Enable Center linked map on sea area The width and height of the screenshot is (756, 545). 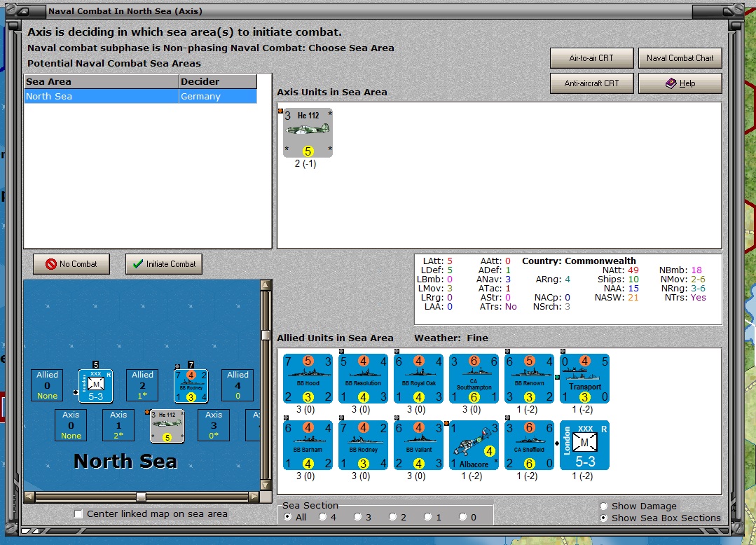(x=78, y=514)
